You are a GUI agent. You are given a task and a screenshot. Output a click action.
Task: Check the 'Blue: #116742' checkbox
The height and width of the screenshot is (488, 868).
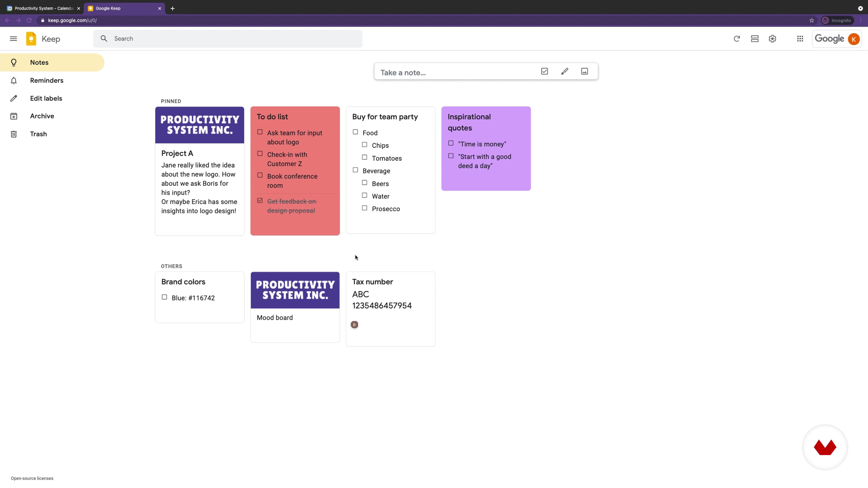[x=164, y=297]
